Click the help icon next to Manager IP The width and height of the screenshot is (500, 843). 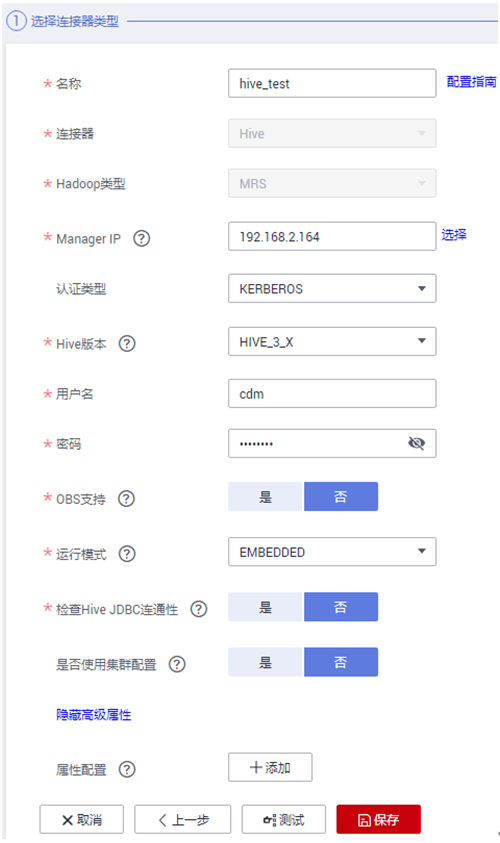point(141,238)
